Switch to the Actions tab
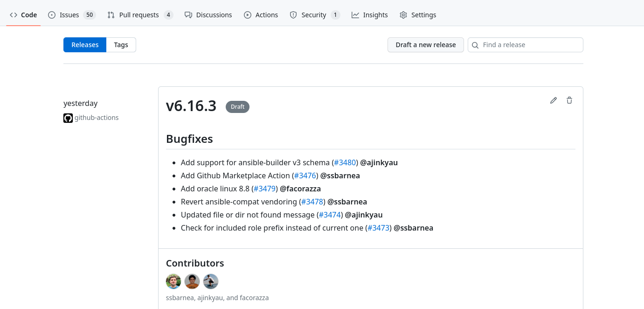 261,15
